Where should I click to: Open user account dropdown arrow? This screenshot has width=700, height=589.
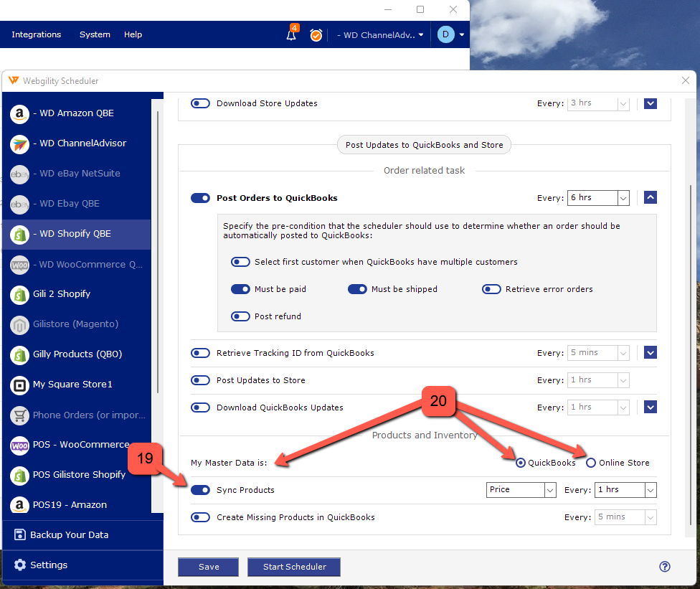[462, 34]
